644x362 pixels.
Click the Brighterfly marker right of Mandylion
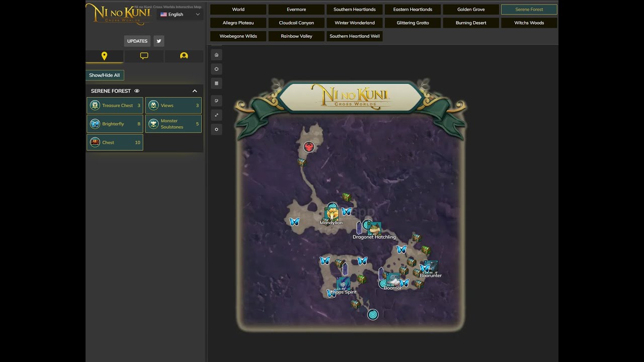click(x=346, y=211)
